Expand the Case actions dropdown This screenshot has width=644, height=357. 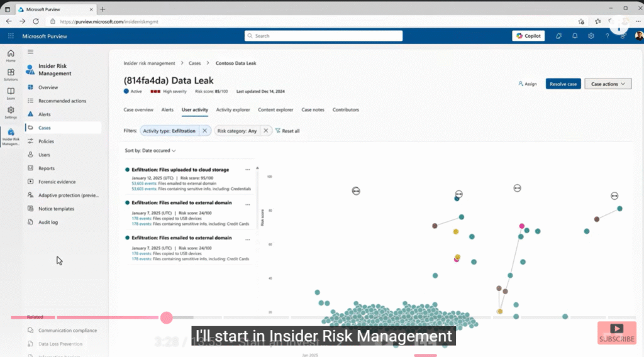point(608,84)
